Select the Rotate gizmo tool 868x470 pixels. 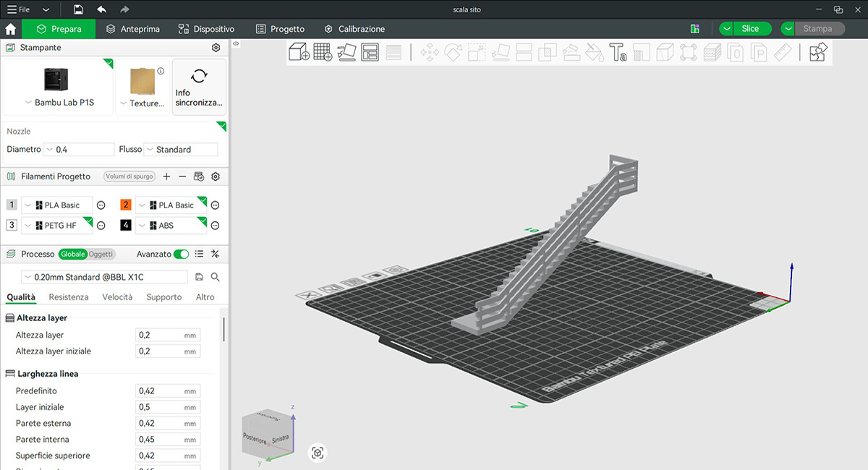point(454,52)
